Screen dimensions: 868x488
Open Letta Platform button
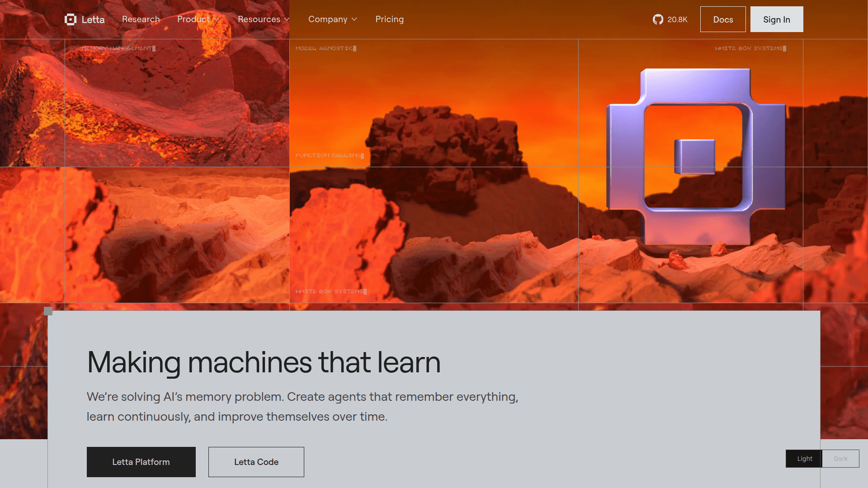(x=141, y=462)
